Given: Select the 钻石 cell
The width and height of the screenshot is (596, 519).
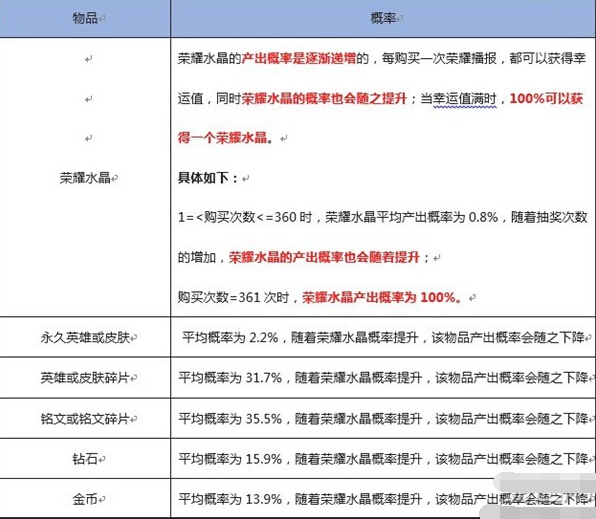Looking at the screenshot, I should [85, 459].
